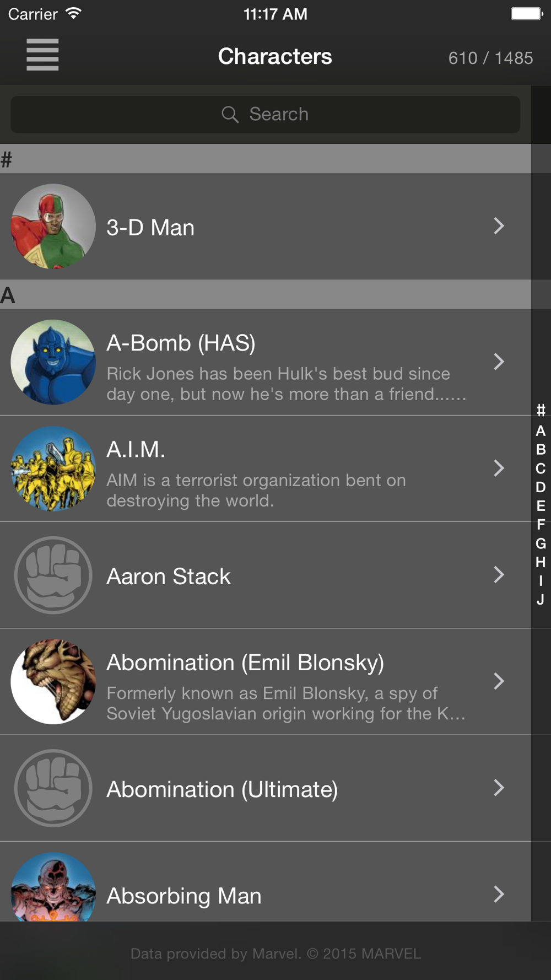The height and width of the screenshot is (980, 551).
Task: Expand 3-D Man details via chevron
Action: [x=499, y=226]
